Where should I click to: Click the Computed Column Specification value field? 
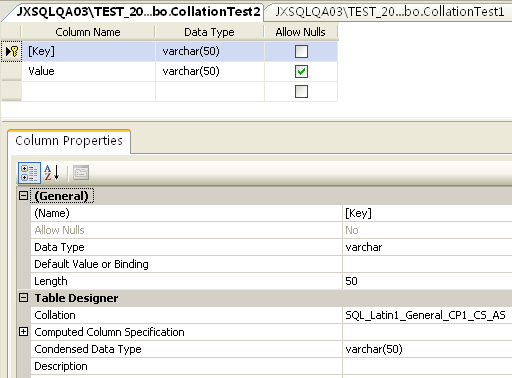(427, 332)
